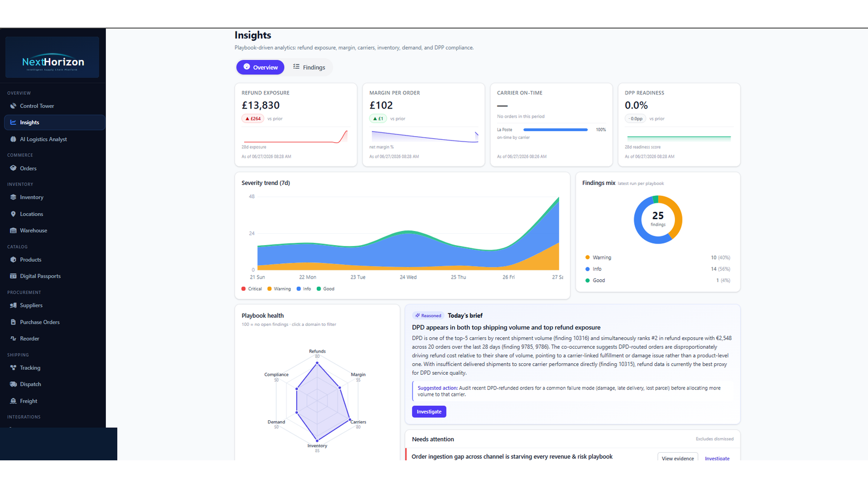This screenshot has height=488, width=868.
Task: Click the Orders sidebar icon
Action: [13, 168]
